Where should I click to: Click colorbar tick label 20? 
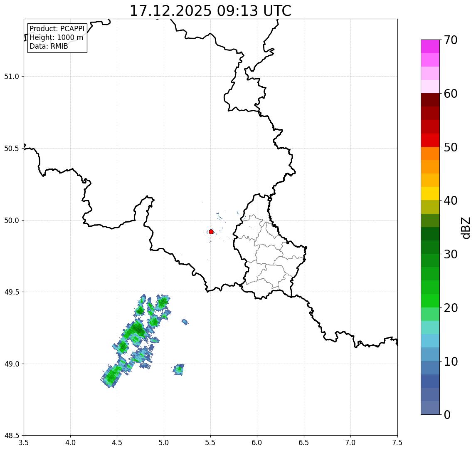(x=451, y=308)
